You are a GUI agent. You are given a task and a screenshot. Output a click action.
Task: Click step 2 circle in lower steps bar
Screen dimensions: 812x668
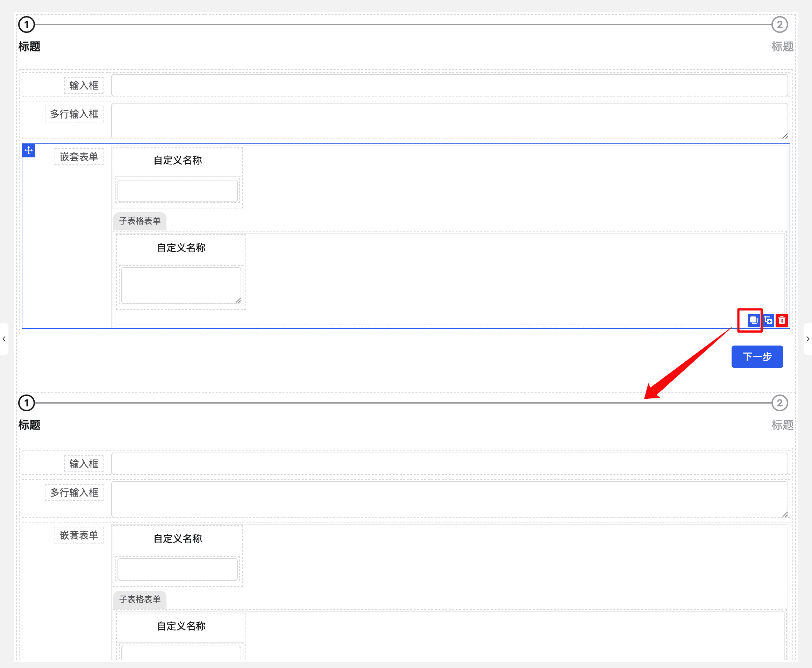pos(779,403)
